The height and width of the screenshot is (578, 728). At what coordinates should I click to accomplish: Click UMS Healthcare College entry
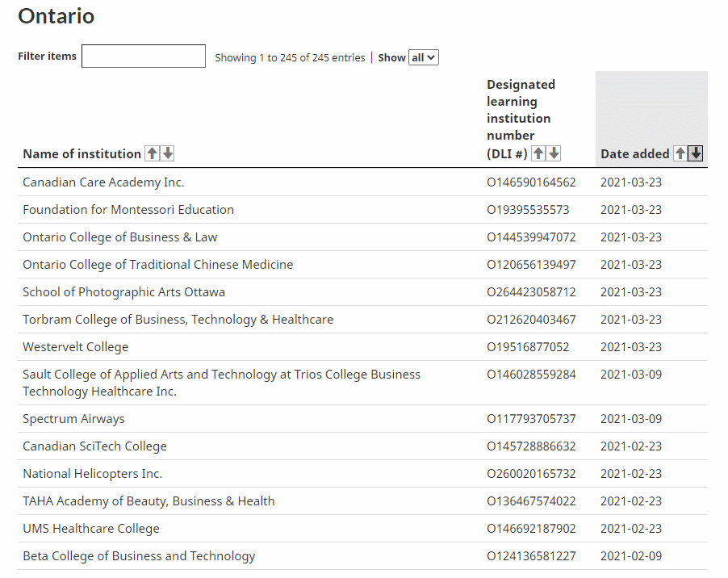pyautogui.click(x=91, y=529)
